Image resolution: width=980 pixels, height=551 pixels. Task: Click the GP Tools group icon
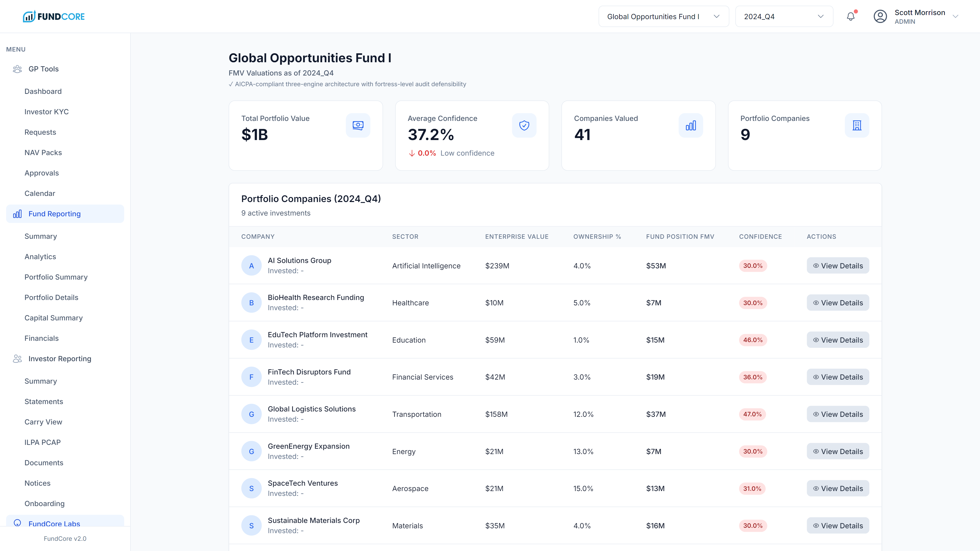pyautogui.click(x=17, y=69)
